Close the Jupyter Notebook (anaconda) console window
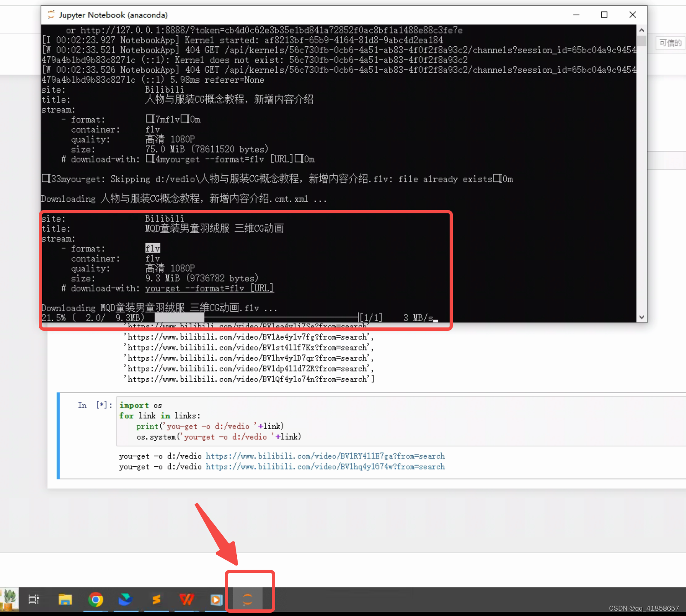The image size is (686, 616). 632,15
